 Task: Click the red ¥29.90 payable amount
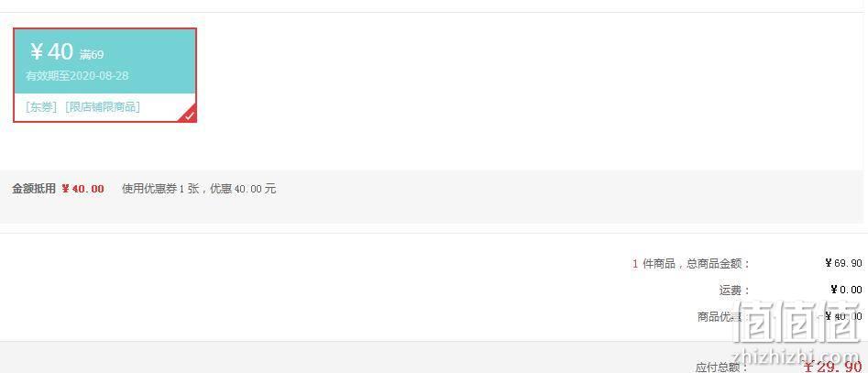coord(832,366)
